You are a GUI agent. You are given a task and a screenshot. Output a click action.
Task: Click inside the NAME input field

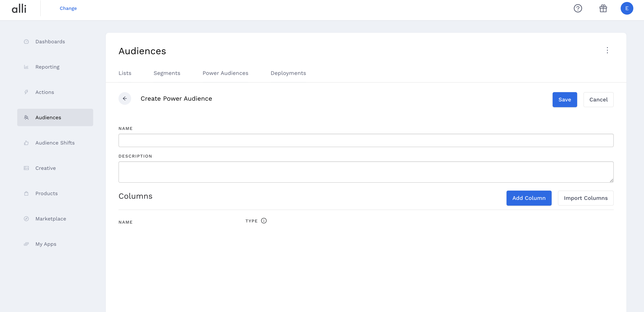pyautogui.click(x=366, y=140)
